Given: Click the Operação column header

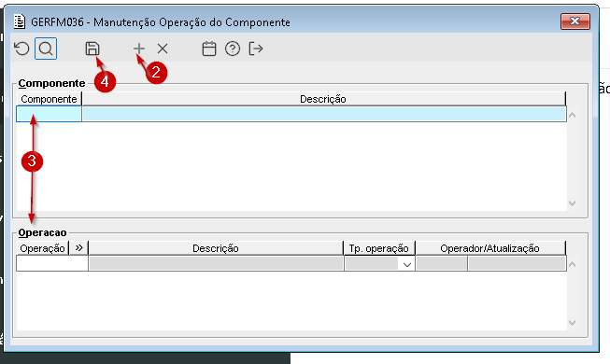Looking at the screenshot, I should point(43,248).
